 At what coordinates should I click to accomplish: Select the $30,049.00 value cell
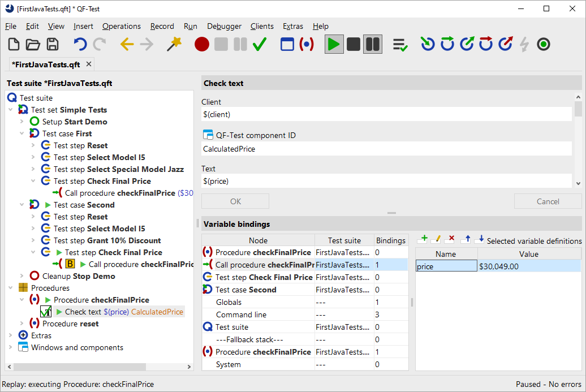[529, 266]
